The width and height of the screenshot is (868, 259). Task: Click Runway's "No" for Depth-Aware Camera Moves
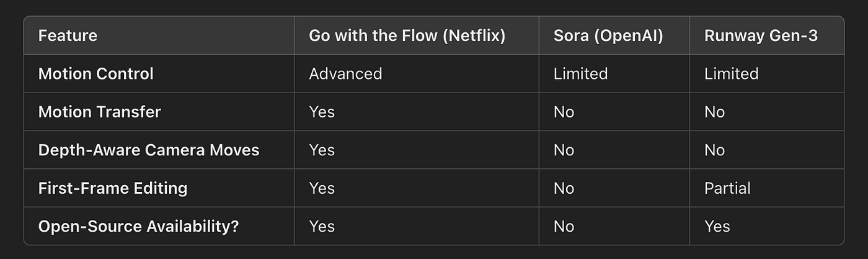pyautogui.click(x=714, y=150)
